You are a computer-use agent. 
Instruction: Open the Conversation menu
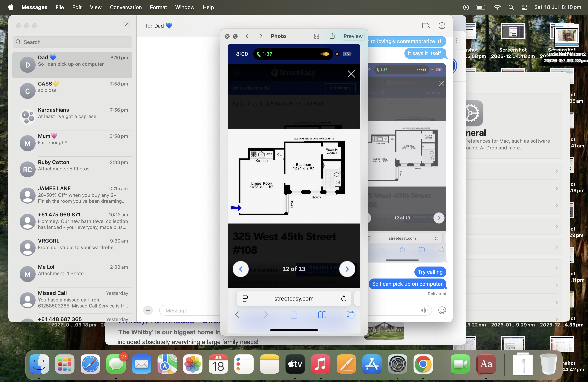[x=126, y=7]
